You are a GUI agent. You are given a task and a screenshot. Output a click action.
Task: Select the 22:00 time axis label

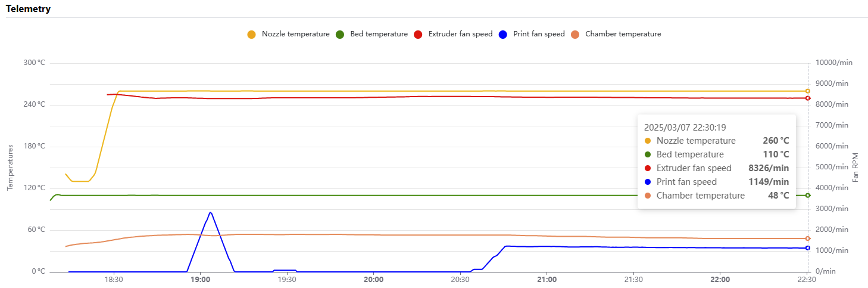[x=720, y=279]
